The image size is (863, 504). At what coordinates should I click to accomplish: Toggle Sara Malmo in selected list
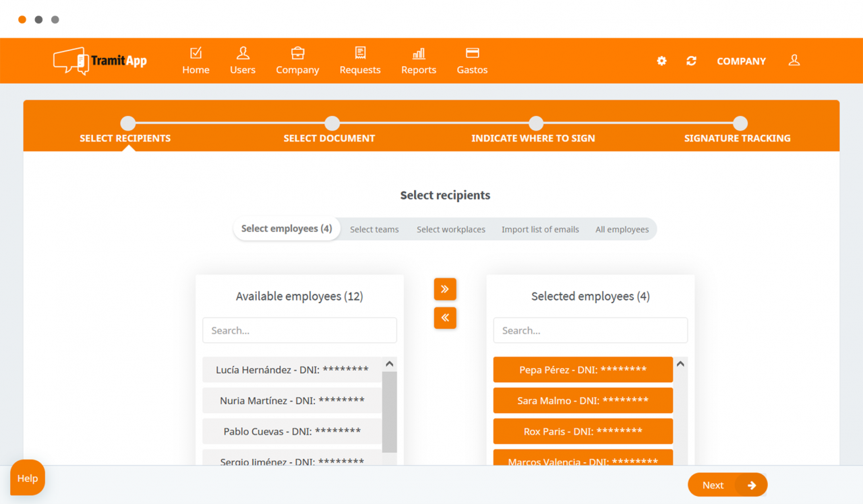click(583, 401)
